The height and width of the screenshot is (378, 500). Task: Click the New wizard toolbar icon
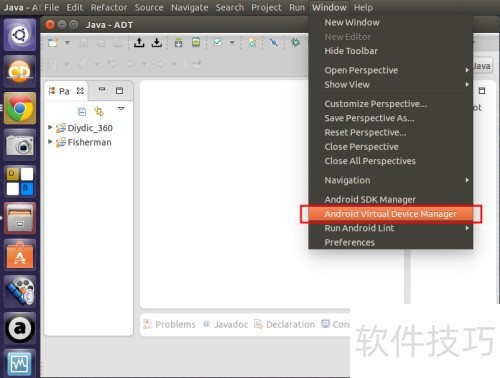tap(53, 43)
